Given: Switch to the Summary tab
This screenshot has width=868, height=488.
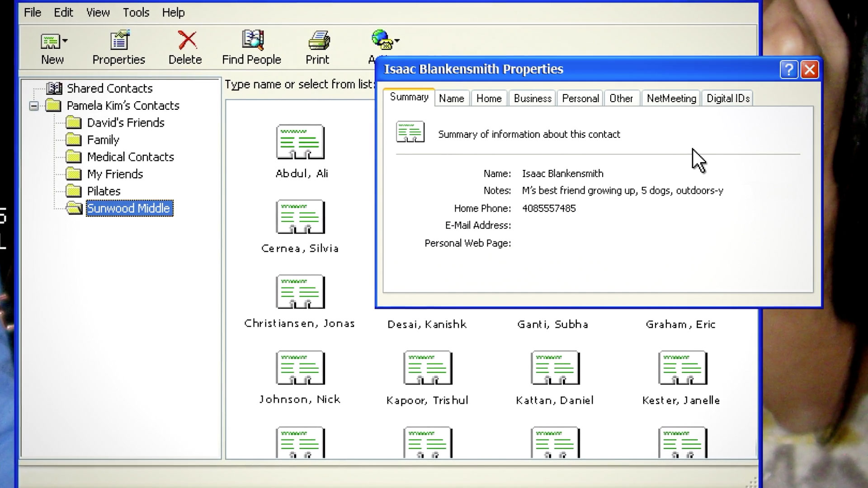Looking at the screenshot, I should click(409, 97).
